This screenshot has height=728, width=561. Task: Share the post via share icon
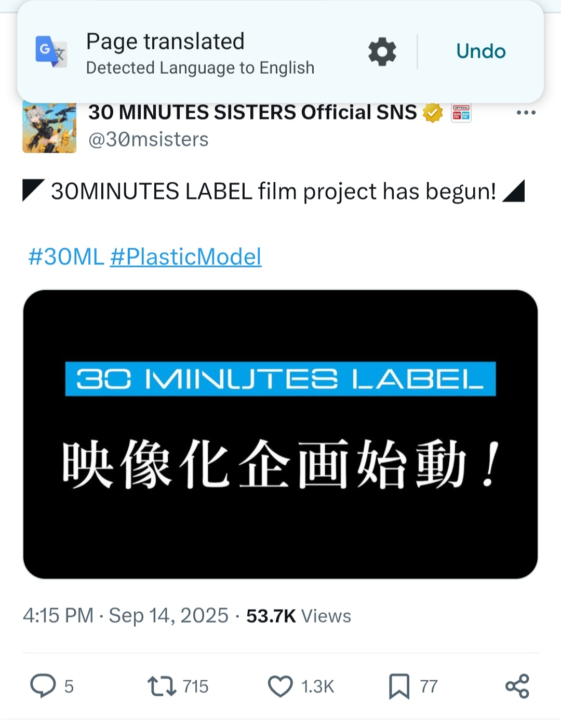(x=517, y=686)
